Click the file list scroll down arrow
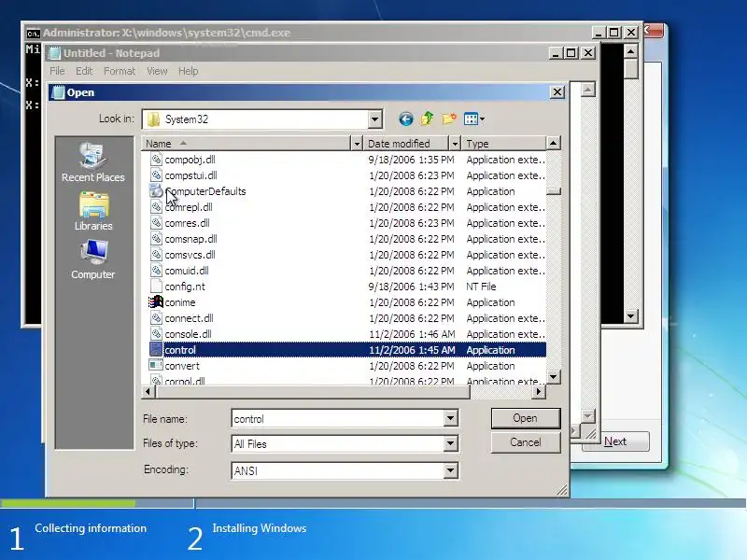 tap(553, 377)
